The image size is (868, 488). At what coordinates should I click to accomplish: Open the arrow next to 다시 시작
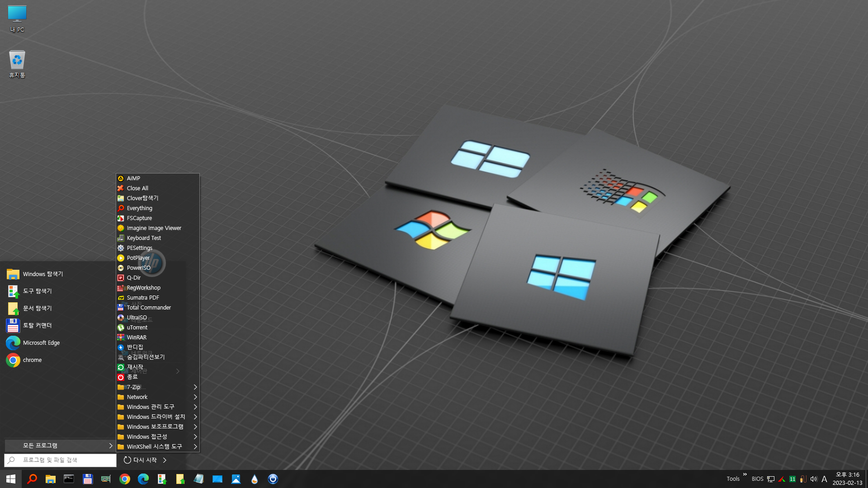tap(165, 460)
